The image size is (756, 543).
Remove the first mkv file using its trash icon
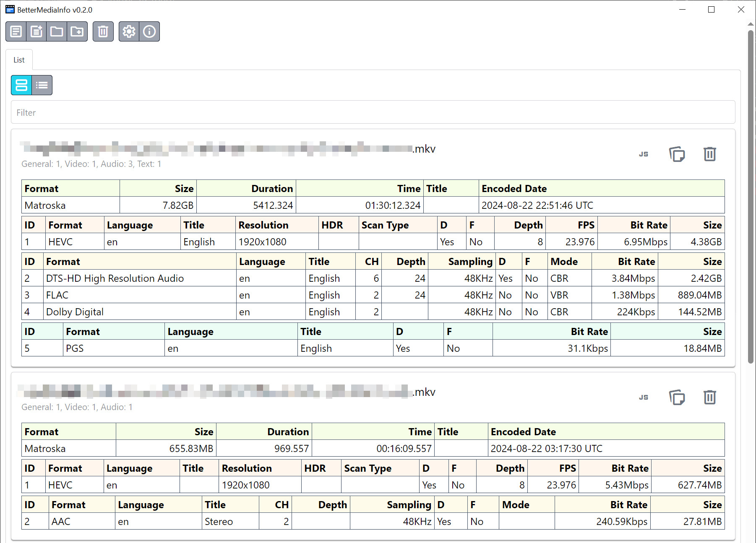tap(709, 154)
